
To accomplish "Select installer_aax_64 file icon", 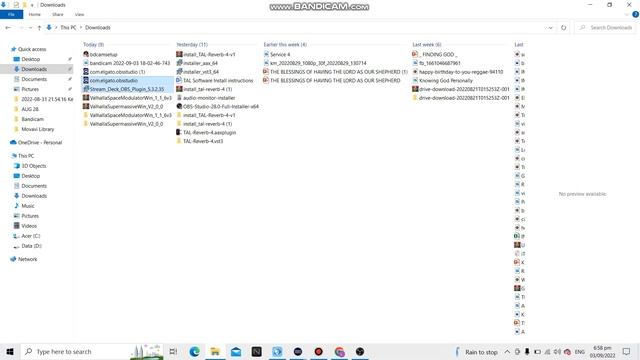I will click(x=179, y=63).
